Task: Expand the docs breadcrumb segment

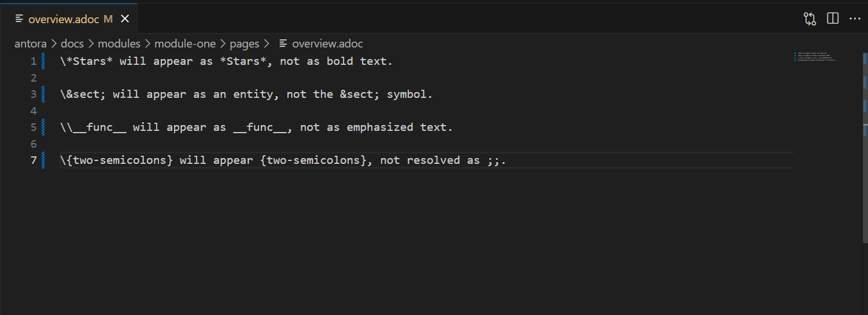Action: [72, 43]
